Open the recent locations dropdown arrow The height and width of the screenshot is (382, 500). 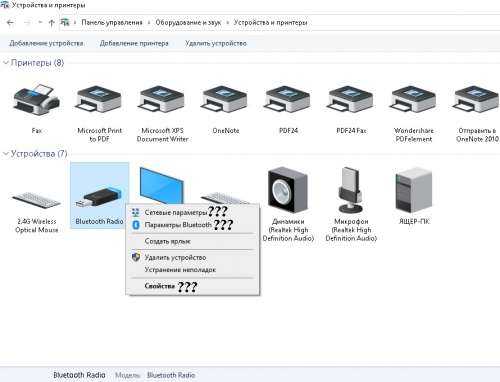(40, 22)
